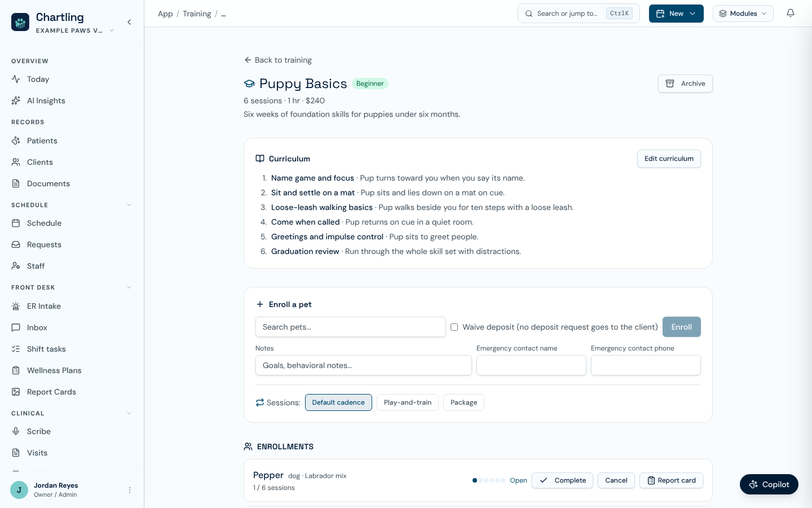
Task: Click the Search or jump to box
Action: (x=579, y=14)
